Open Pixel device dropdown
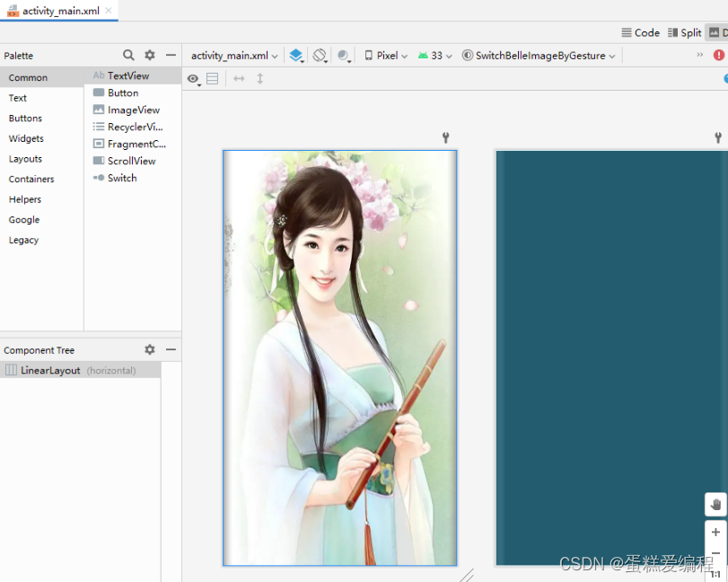The image size is (728, 582). pos(386,56)
